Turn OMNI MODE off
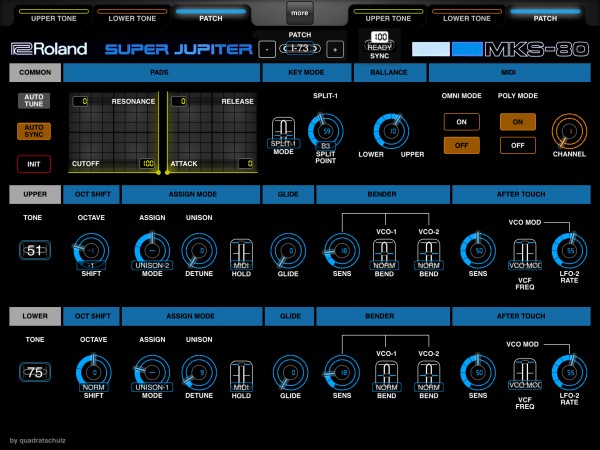 point(461,145)
